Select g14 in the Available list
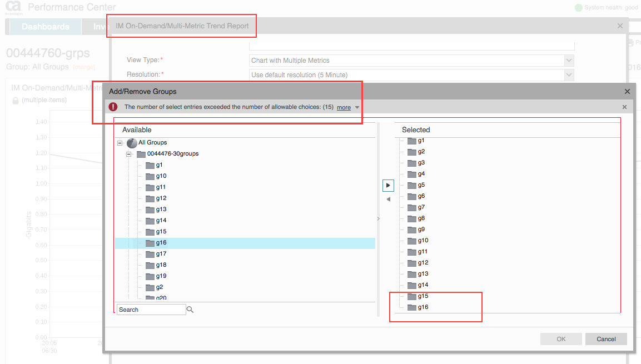This screenshot has width=641, height=364. (161, 221)
